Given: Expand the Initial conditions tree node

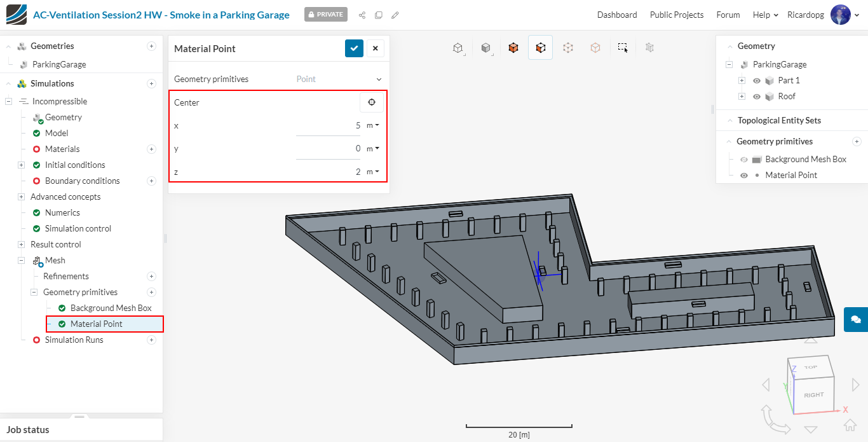Looking at the screenshot, I should [x=21, y=165].
